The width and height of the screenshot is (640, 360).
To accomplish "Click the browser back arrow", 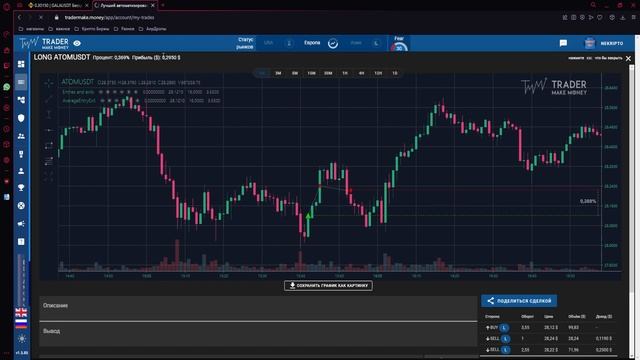I will pos(19,18).
